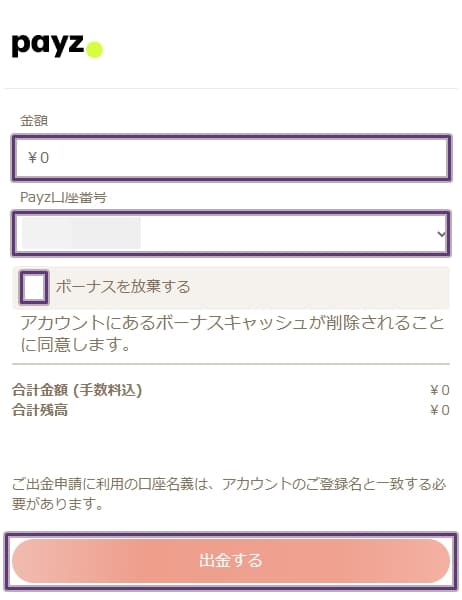Click the account name matching notice text

[229, 494]
